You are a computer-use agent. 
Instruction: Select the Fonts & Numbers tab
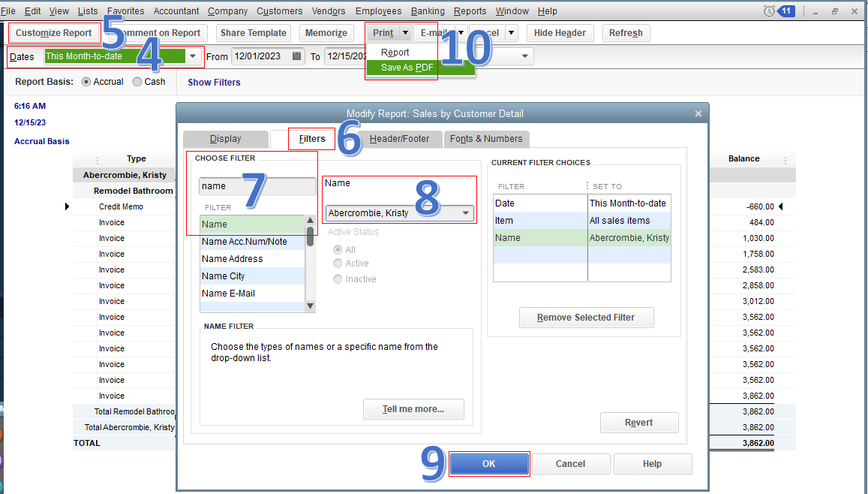486,139
